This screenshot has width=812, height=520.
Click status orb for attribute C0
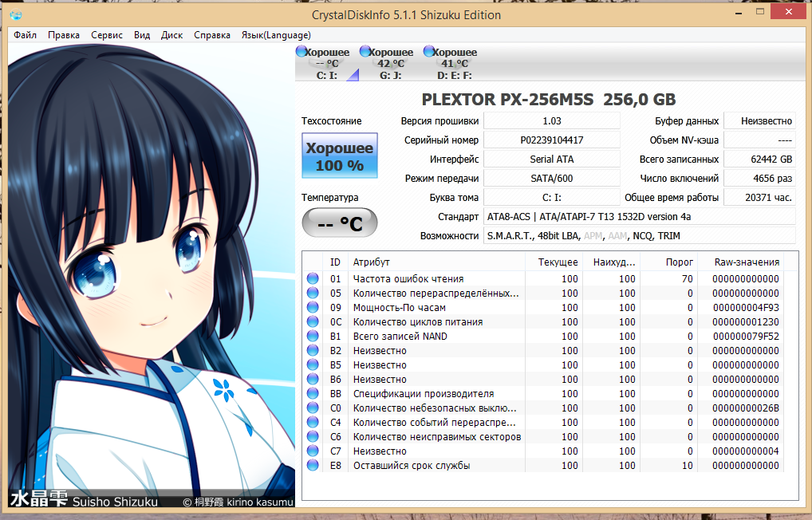click(x=313, y=408)
